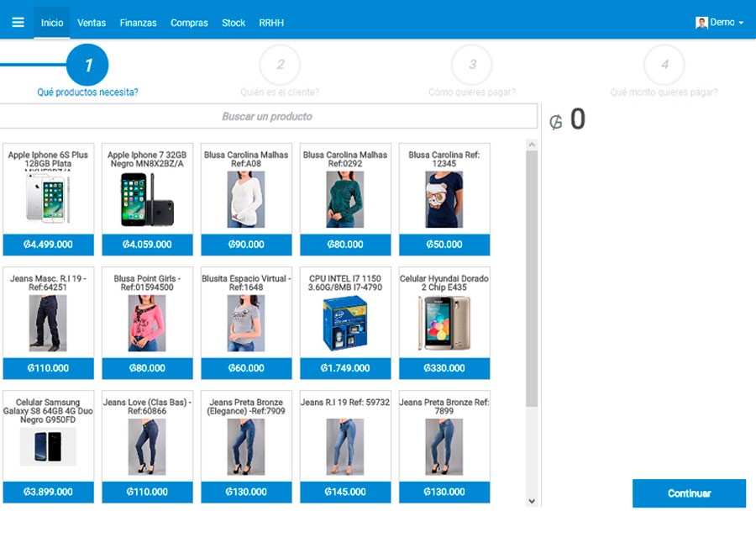Select the Celular Samsung Galaxy S8 image
This screenshot has width=756, height=548.
click(x=48, y=446)
